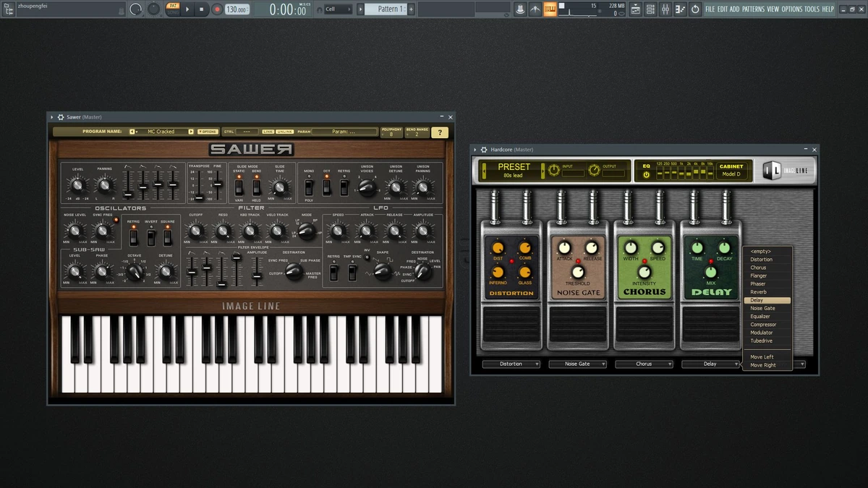This screenshot has width=868, height=488.
Task: Click the Noise Gate TRESHOLD knob
Action: (578, 272)
